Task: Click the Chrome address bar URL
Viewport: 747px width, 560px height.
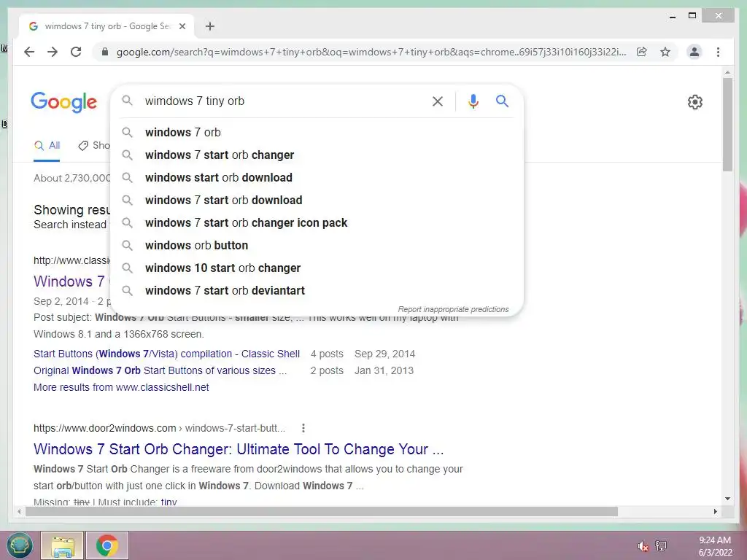Action: point(371,52)
